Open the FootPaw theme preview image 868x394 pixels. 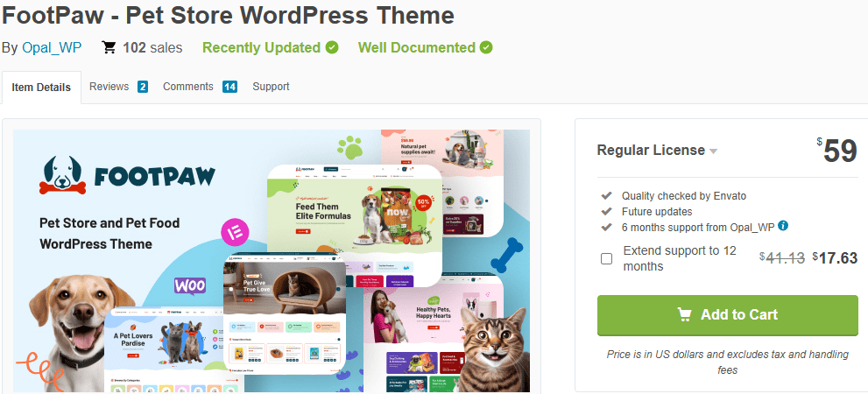(272, 261)
